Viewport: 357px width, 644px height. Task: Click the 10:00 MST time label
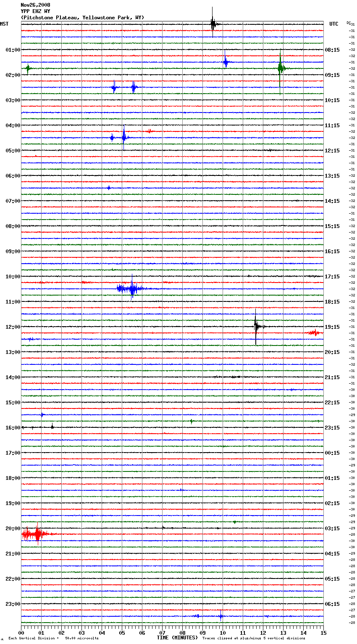pyautogui.click(x=13, y=277)
